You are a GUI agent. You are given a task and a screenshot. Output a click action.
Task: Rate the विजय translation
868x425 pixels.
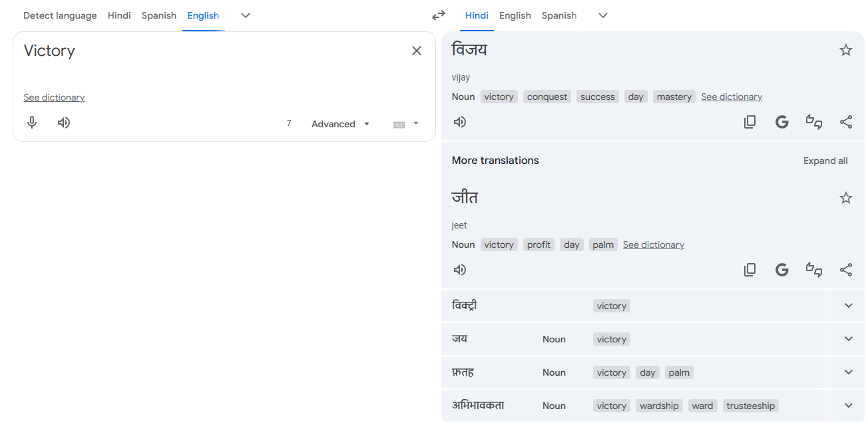814,122
